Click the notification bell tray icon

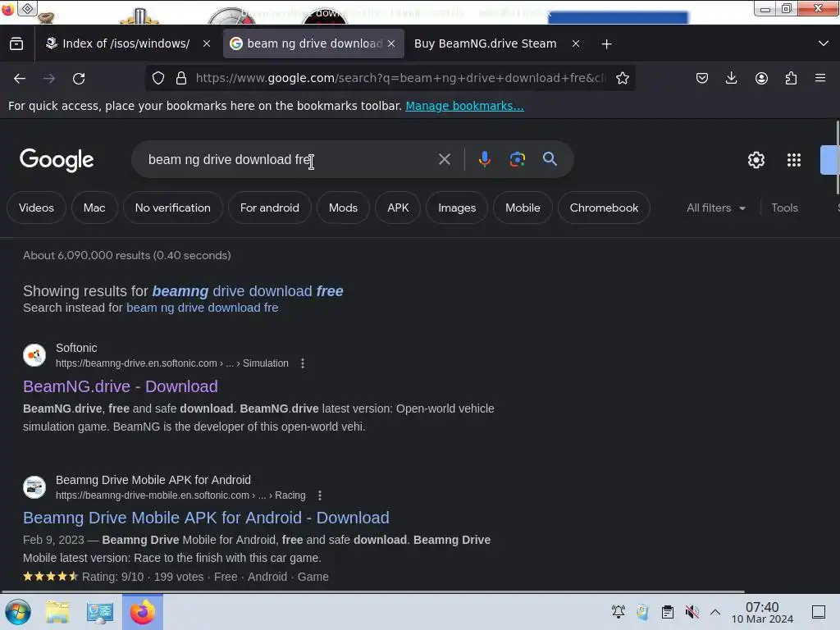point(619,612)
